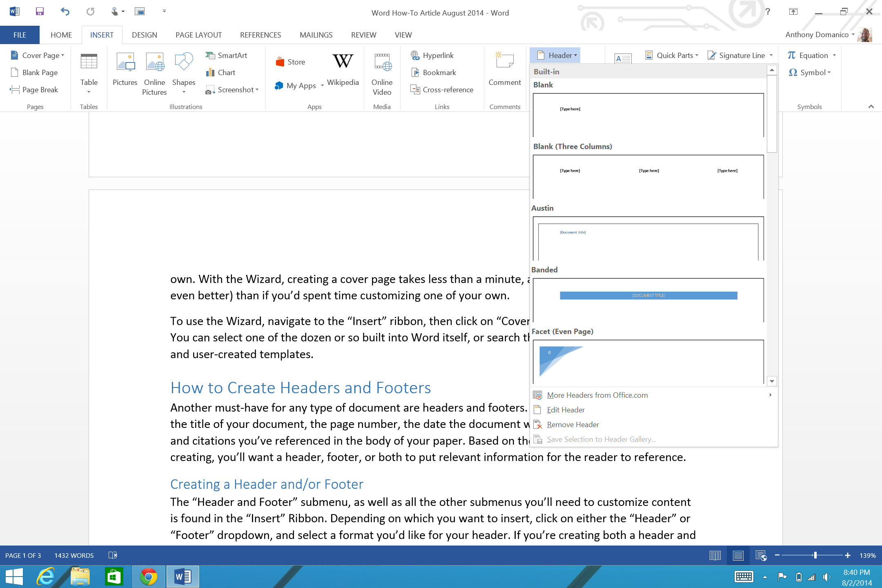882x588 pixels.
Task: Click the PAGE LAYOUT ribbon tab
Action: click(198, 35)
